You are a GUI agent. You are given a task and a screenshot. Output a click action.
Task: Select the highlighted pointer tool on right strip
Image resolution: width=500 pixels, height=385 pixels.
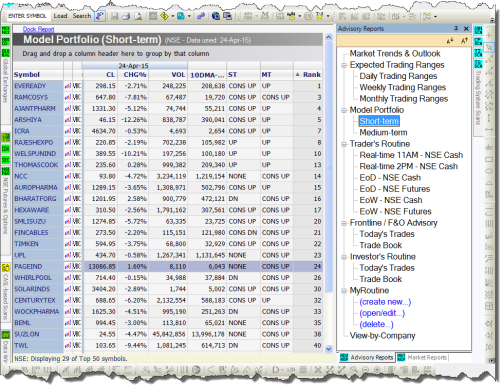click(x=489, y=47)
